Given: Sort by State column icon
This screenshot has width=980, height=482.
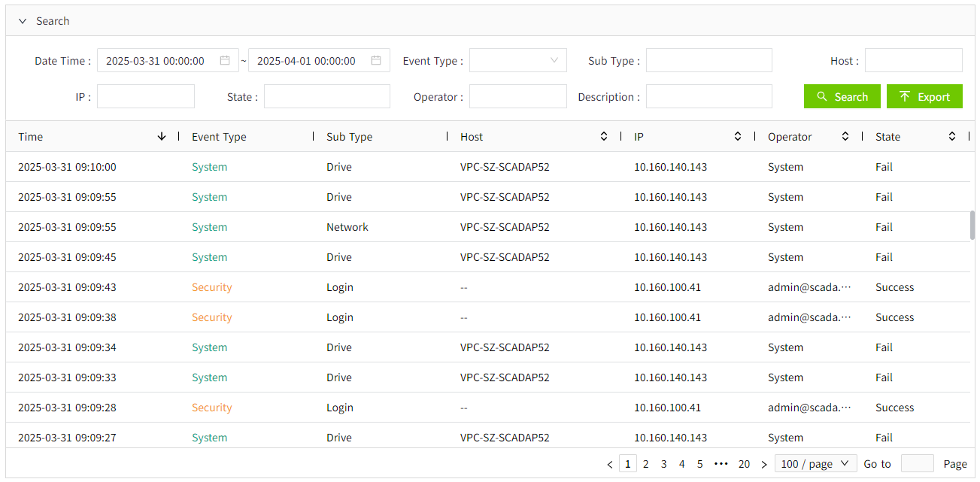Looking at the screenshot, I should pos(952,137).
